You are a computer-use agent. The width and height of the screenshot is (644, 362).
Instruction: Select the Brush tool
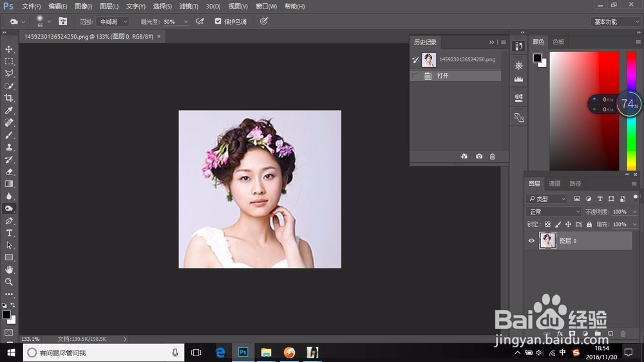click(8, 135)
